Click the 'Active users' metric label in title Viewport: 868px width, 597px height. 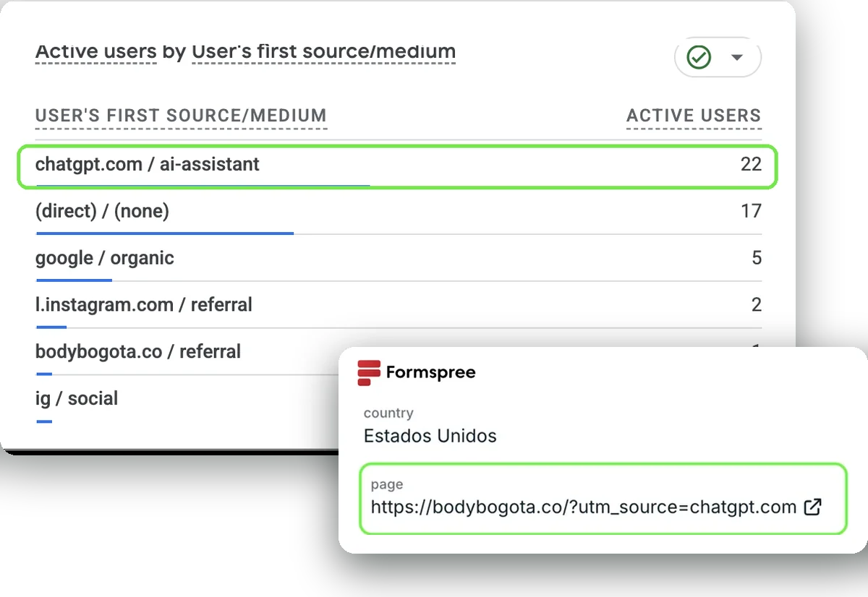[x=95, y=53]
